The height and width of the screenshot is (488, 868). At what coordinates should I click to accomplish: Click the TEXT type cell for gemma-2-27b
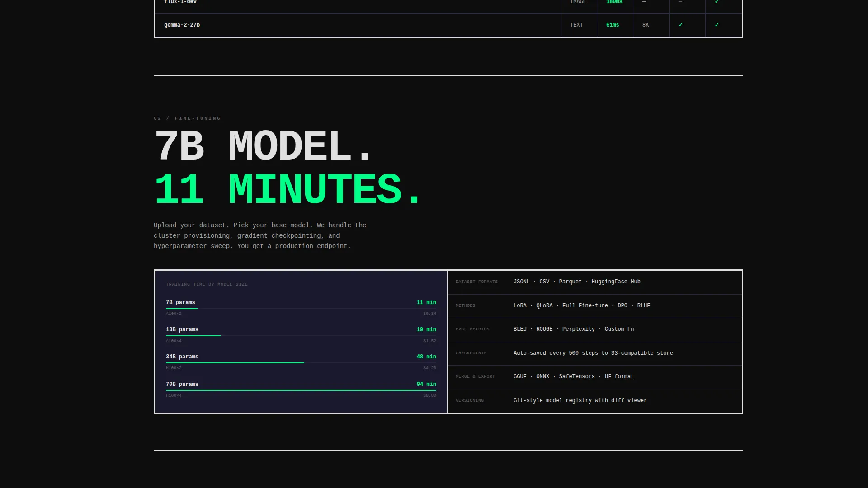(576, 25)
